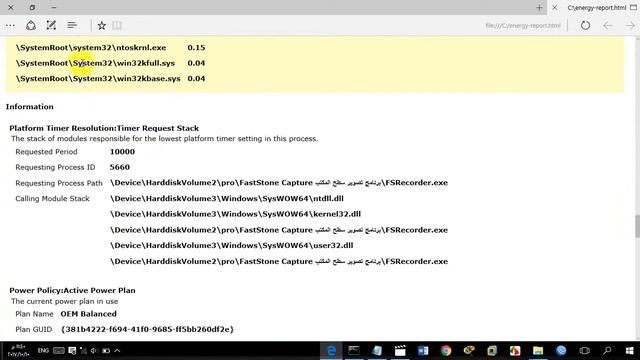Click the SysWOW64\user32.dll module path
This screenshot has height=360, width=640.
point(231,246)
